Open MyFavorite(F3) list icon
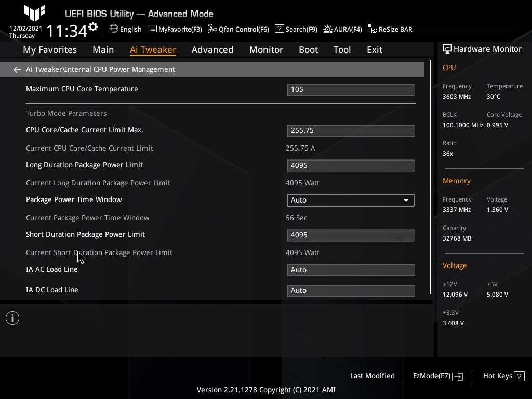This screenshot has height=399, width=532. point(152,29)
